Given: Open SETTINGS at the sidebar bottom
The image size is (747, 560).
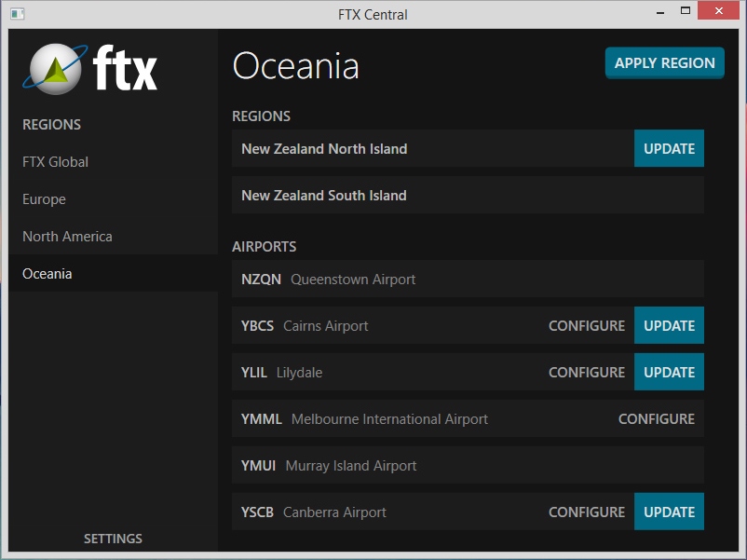Looking at the screenshot, I should point(113,539).
